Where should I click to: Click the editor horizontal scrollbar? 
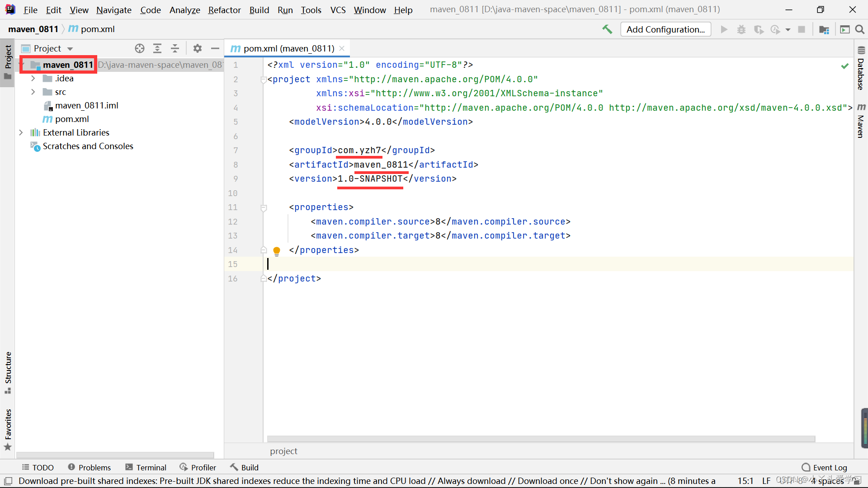tap(541, 439)
